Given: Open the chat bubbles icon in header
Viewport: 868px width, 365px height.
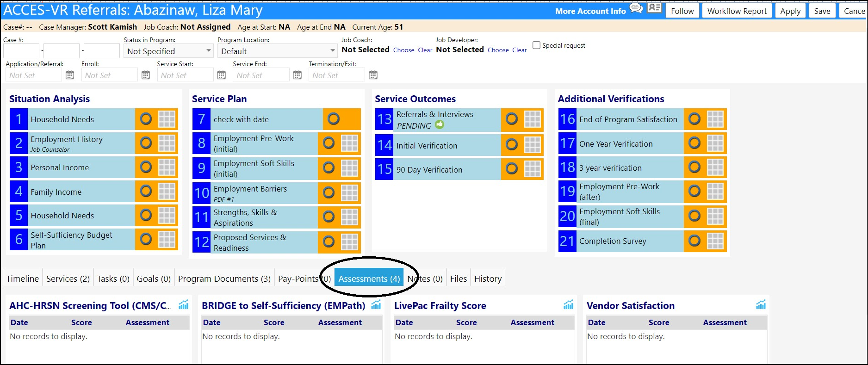Looking at the screenshot, I should [636, 8].
